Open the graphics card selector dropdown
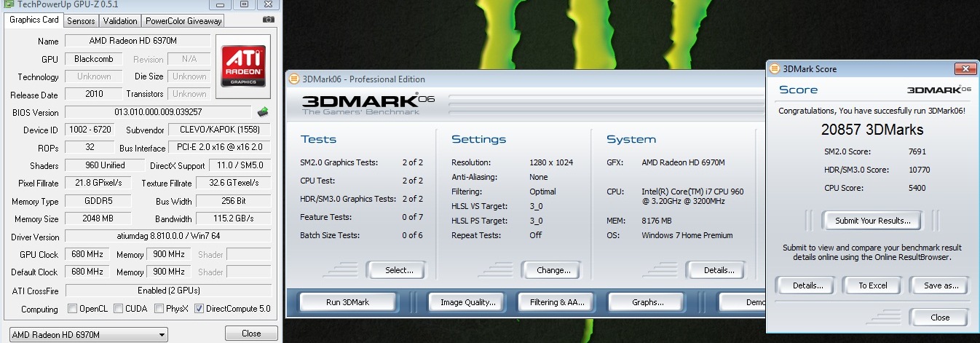Viewport: 980px width, 343px height. point(89,335)
